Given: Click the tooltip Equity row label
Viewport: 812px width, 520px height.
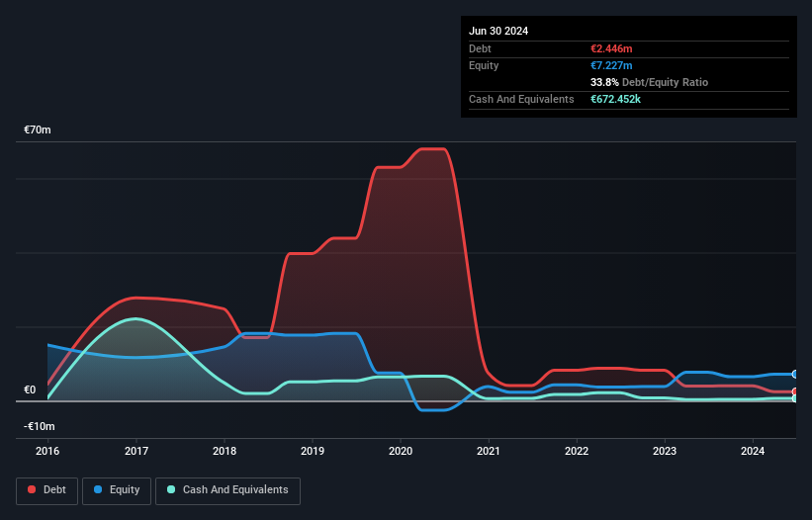Looking at the screenshot, I should point(484,65).
